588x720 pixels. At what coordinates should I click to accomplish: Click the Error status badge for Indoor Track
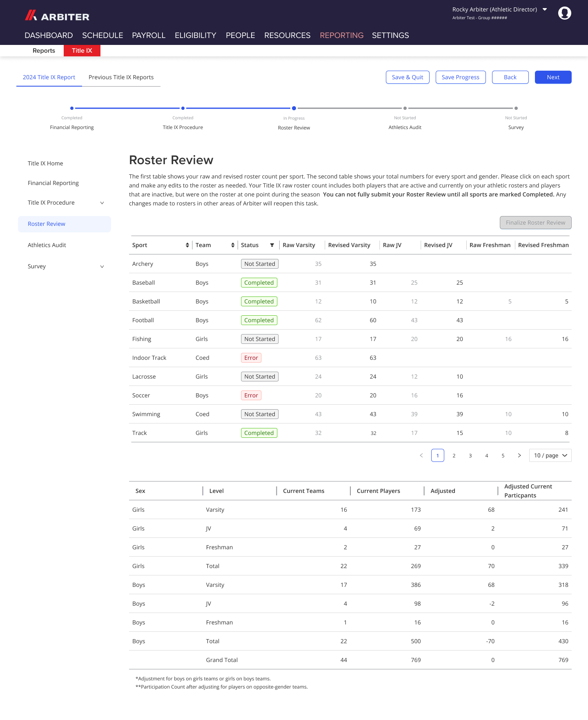pos(251,358)
